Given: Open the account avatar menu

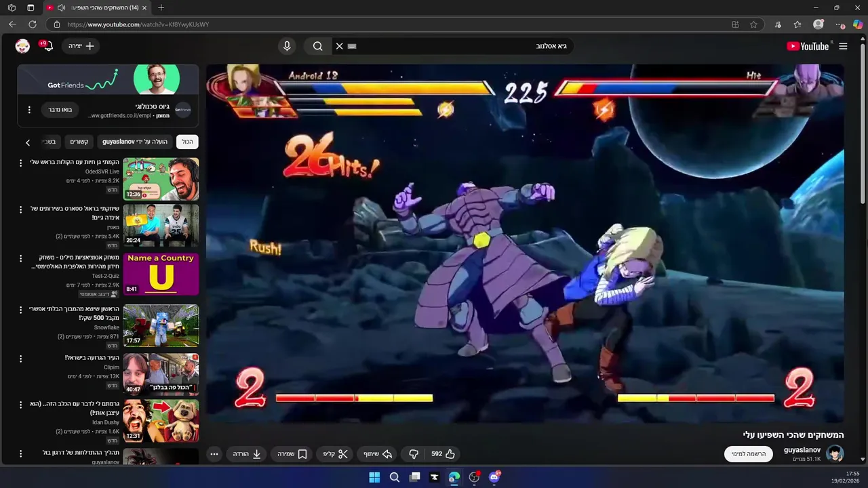Looking at the screenshot, I should (x=22, y=46).
